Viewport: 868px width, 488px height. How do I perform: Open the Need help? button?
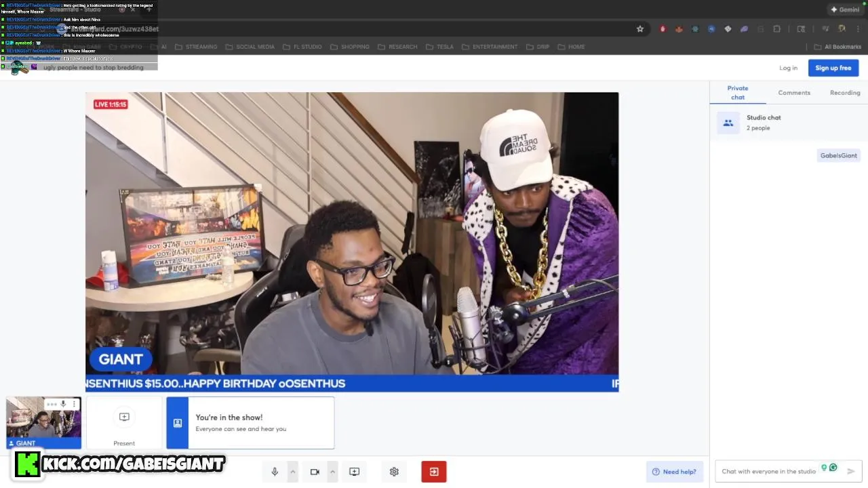click(674, 472)
